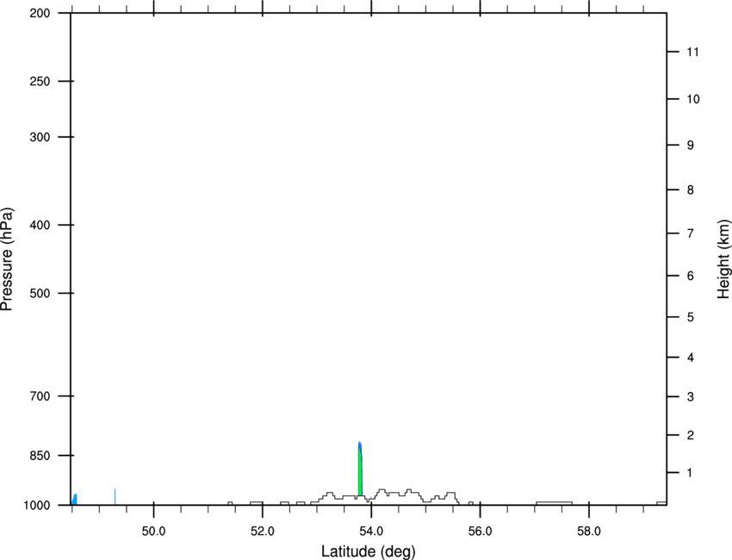Click the 850 pressure tick label

tap(40, 456)
